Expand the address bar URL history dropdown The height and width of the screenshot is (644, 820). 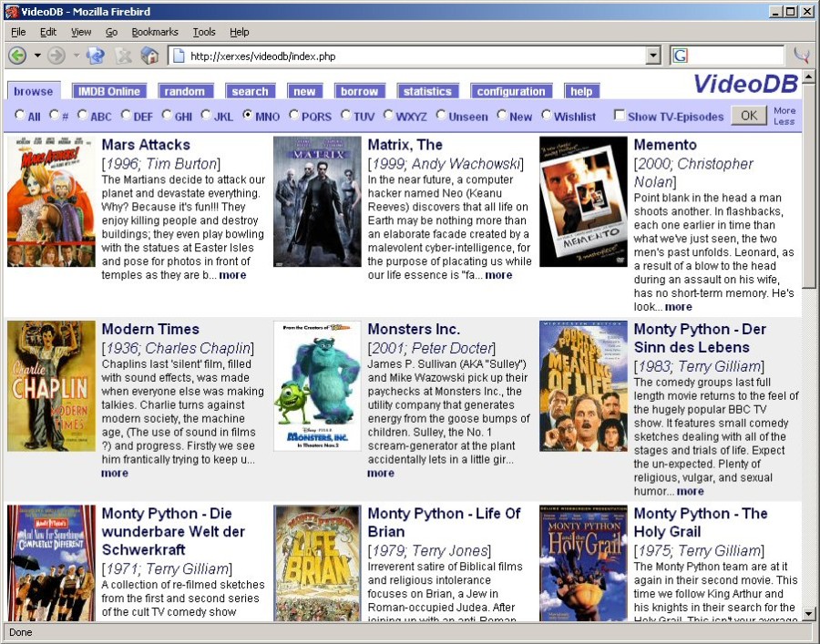tap(652, 56)
